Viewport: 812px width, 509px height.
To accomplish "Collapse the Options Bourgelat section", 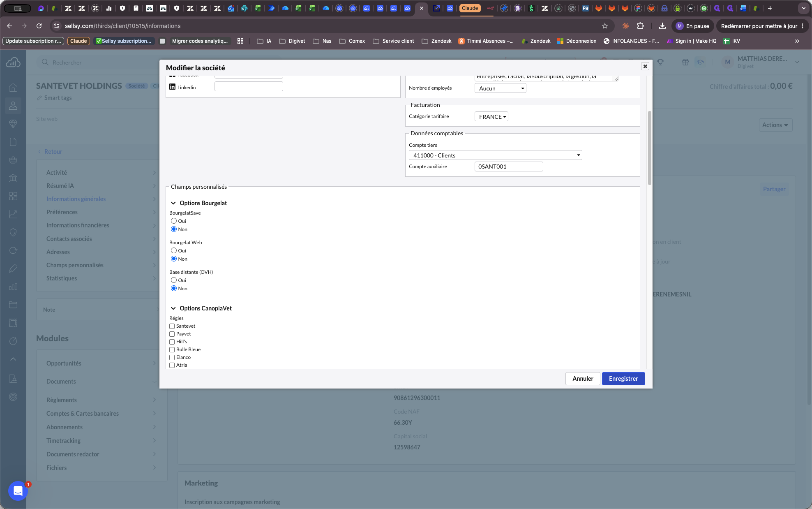I will click(x=173, y=203).
